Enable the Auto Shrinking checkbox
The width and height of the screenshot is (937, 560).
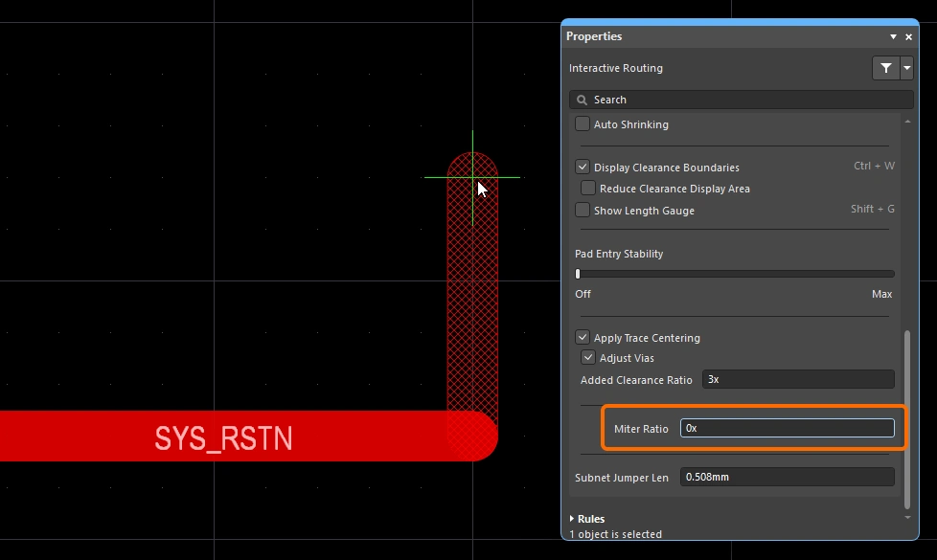583,124
